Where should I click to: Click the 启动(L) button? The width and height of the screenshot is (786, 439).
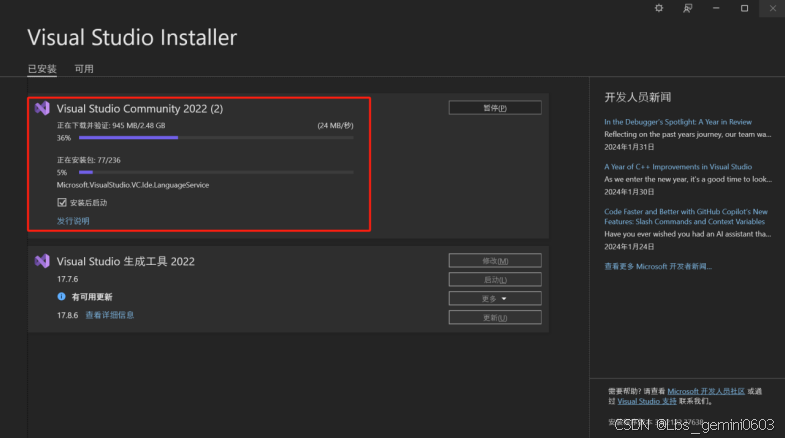(495, 280)
